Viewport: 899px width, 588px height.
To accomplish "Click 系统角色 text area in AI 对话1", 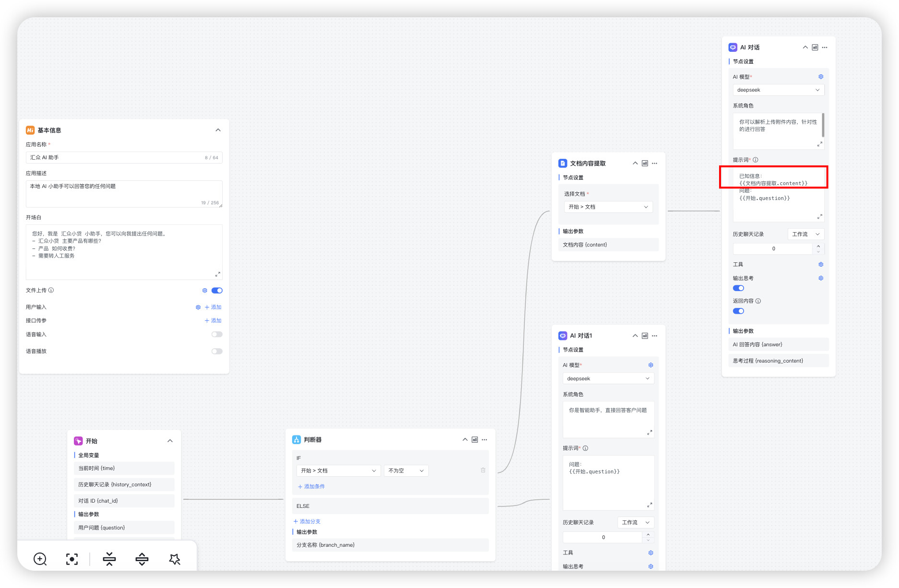I will coord(608,420).
